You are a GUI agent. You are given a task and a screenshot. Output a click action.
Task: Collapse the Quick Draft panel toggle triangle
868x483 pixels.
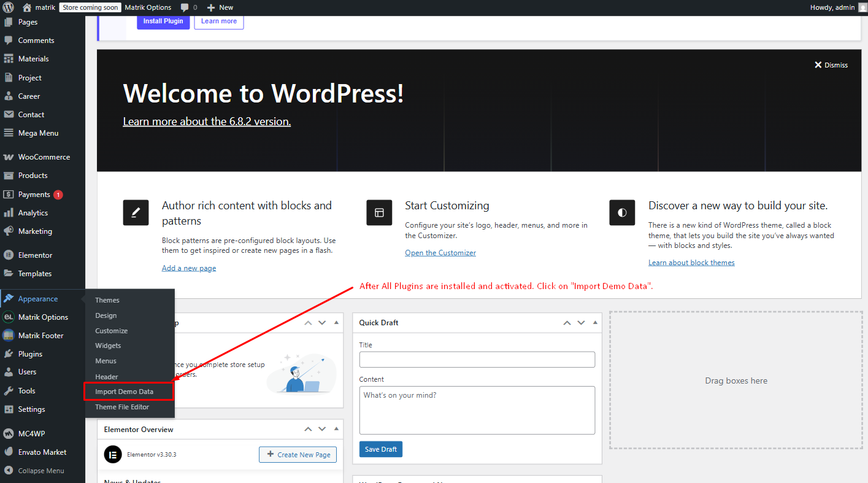pos(595,323)
